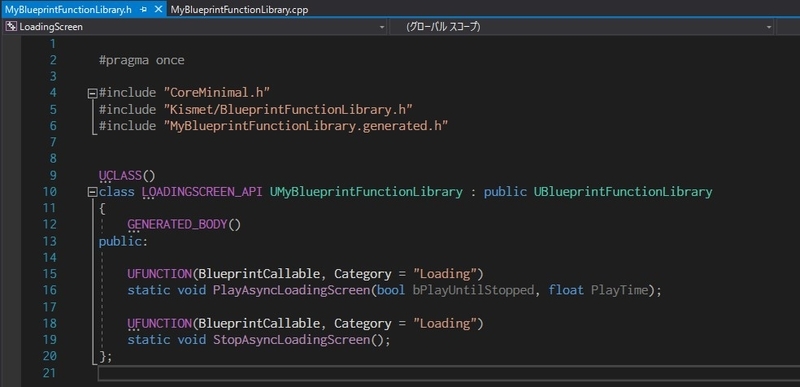The image size is (800, 387).
Task: Click the #pragma once directive
Action: coord(141,60)
